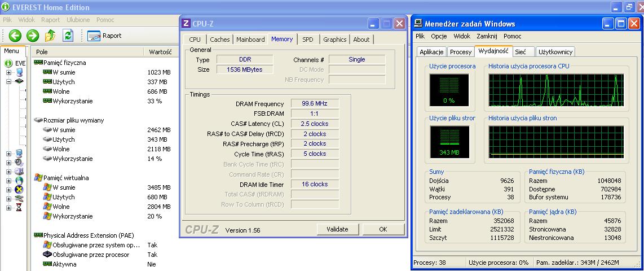Switch to the Mainboard tab in CPU-Z
The image size is (644, 271).
click(250, 40)
